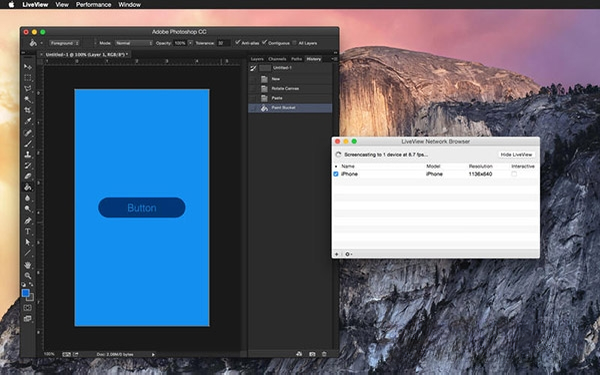Select the New history state
The height and width of the screenshot is (375, 600).
click(290, 79)
